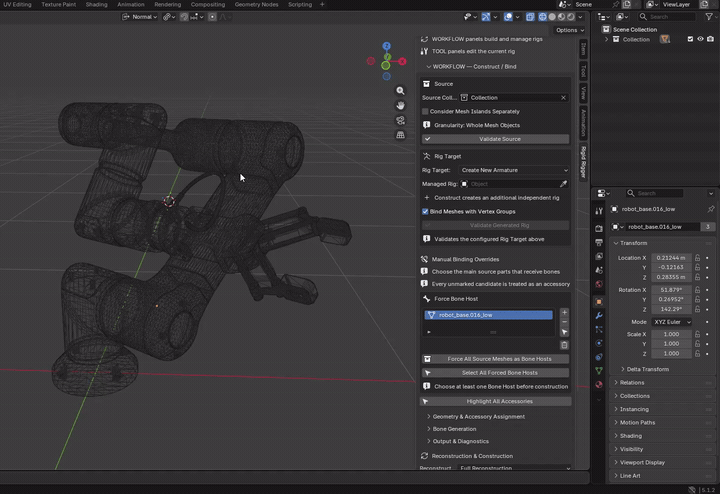Open Rigid Rigger sidebar tab
The image size is (720, 494).
tap(583, 163)
